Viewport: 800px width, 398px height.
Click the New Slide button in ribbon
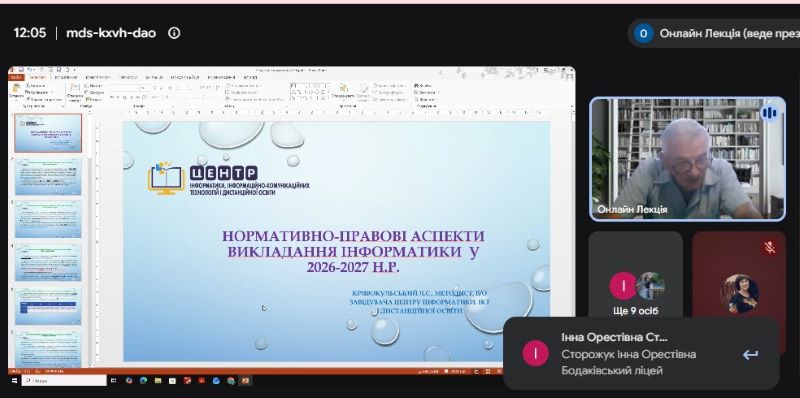pos(75,92)
